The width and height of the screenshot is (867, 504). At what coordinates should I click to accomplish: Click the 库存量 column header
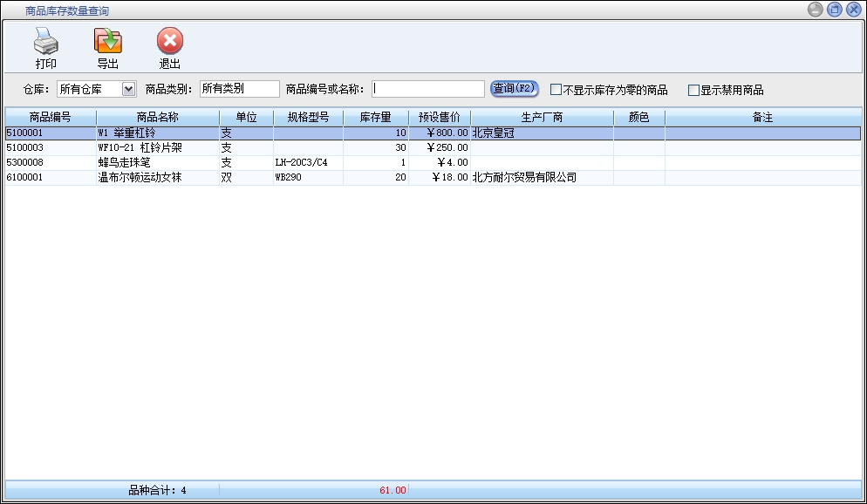point(375,117)
